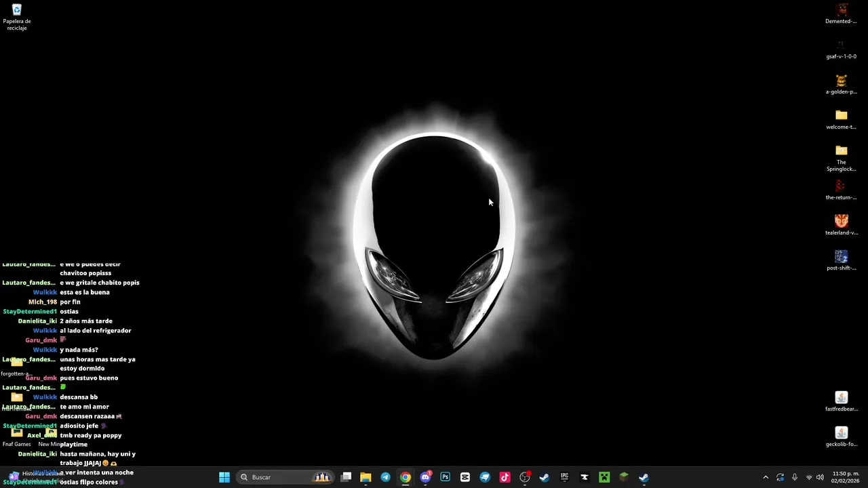Viewport: 868px width, 488px height.
Task: Open the volume speaker tray icon
Action: [820, 477]
